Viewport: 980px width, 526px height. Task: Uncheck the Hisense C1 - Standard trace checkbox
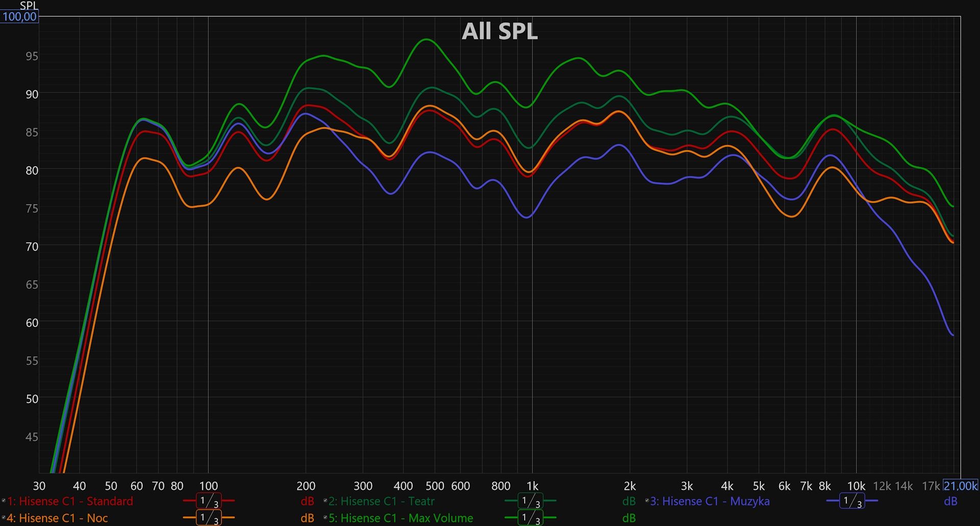click(x=4, y=501)
